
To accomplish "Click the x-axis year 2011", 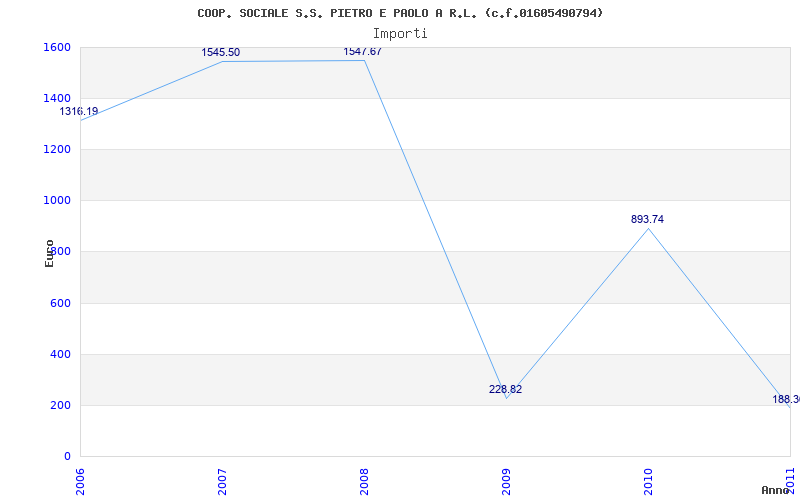I will [x=790, y=483].
